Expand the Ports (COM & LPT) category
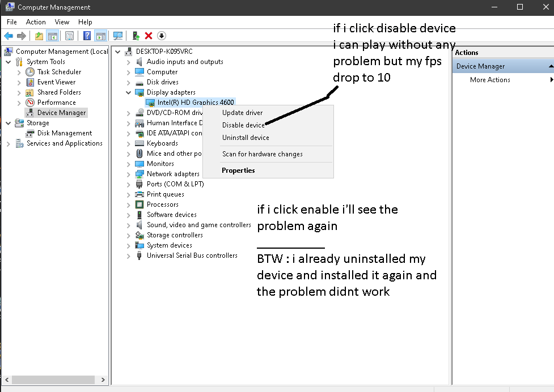This screenshot has width=554, height=392. click(128, 184)
